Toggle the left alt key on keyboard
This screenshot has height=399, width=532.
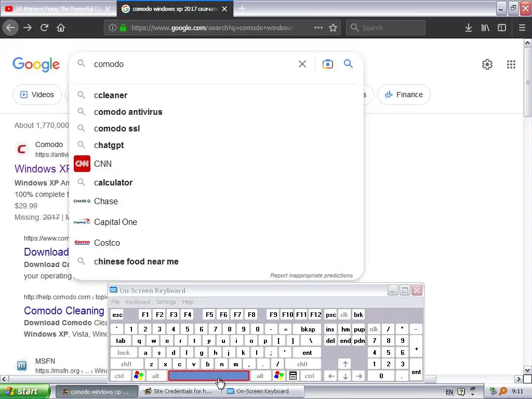click(155, 376)
